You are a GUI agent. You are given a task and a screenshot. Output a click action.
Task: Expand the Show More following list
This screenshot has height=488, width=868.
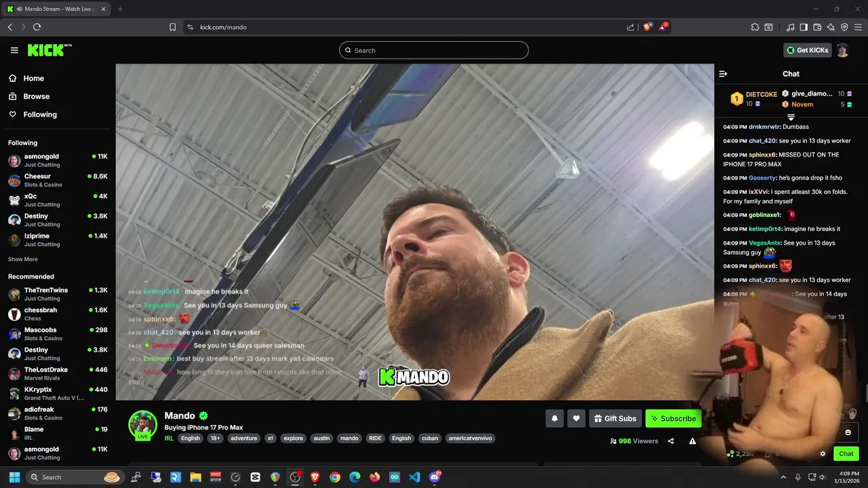(x=23, y=259)
